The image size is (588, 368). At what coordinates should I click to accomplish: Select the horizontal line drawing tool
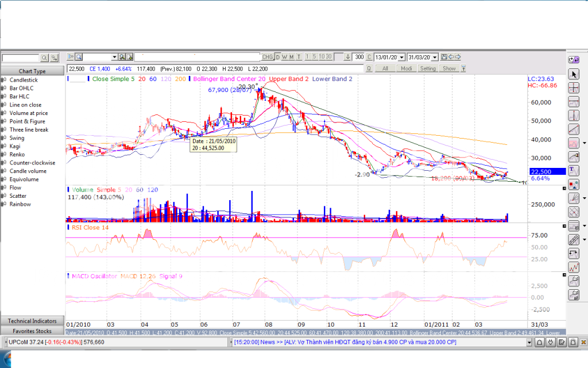[573, 102]
